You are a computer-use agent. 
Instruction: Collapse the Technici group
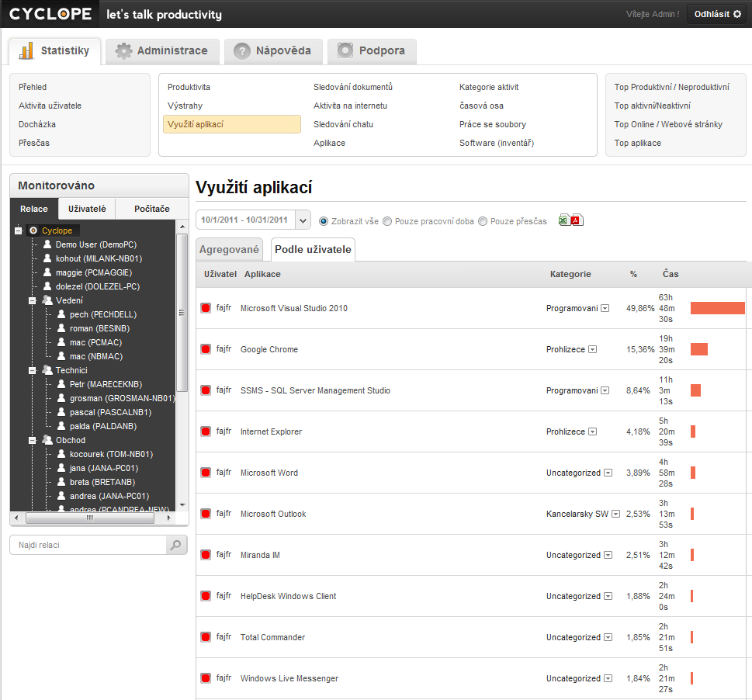pyautogui.click(x=32, y=371)
